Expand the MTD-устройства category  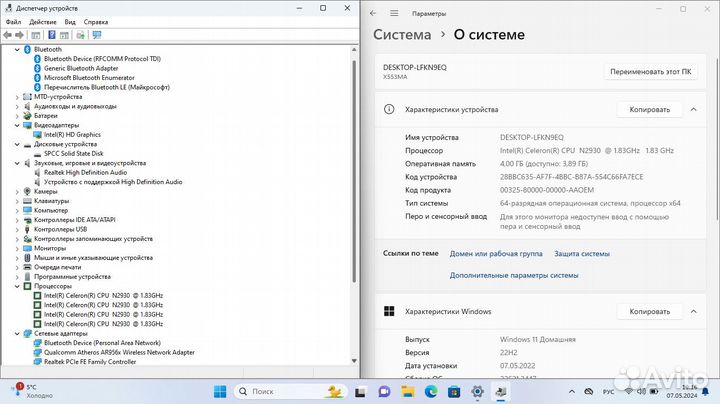[17, 97]
